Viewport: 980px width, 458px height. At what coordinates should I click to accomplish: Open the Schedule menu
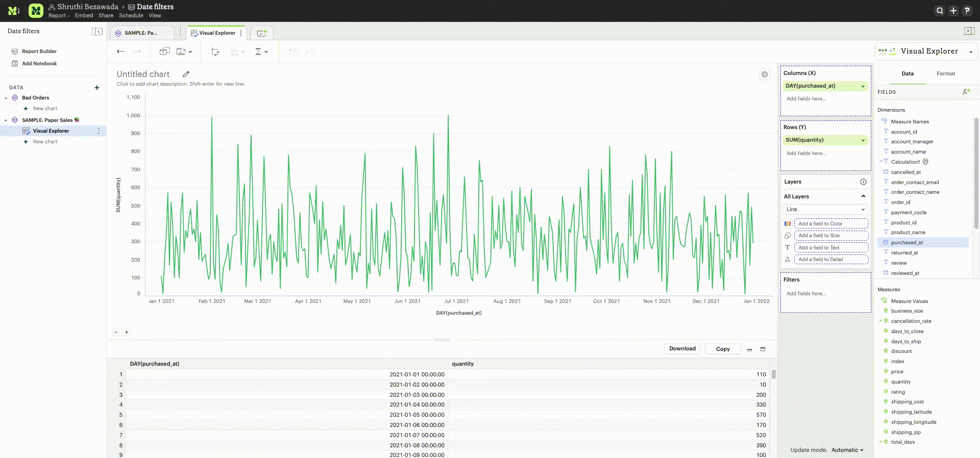pyautogui.click(x=131, y=16)
